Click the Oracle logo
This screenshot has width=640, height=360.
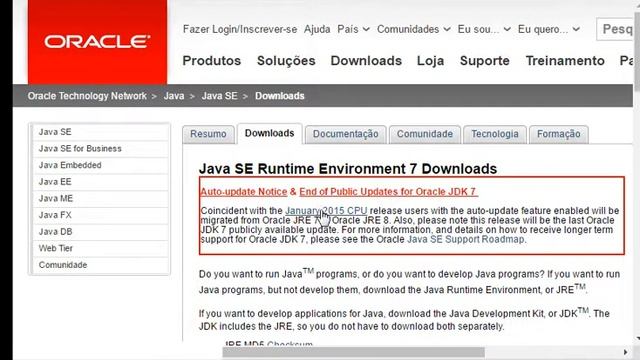pyautogui.click(x=97, y=41)
